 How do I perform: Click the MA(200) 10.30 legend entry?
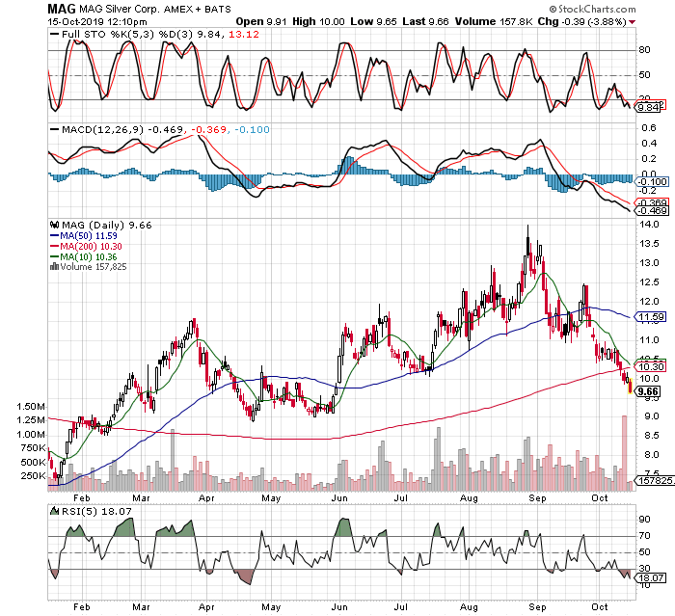[91, 246]
